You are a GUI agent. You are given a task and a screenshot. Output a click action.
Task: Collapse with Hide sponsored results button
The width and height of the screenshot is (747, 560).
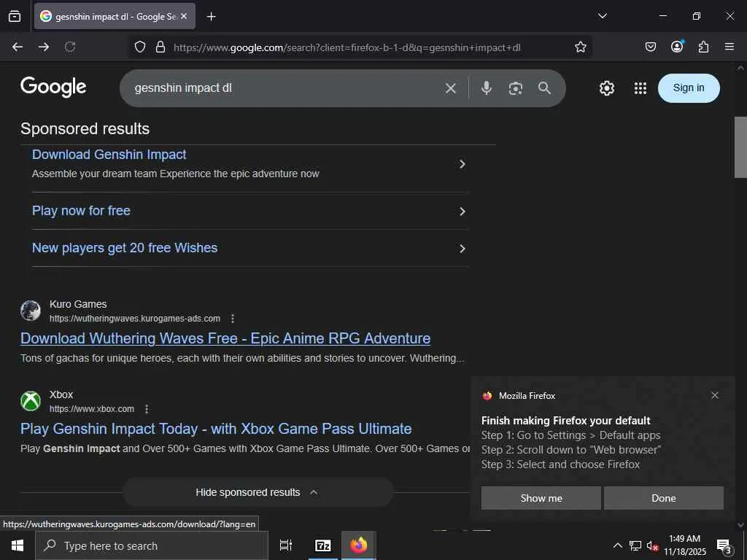click(258, 492)
